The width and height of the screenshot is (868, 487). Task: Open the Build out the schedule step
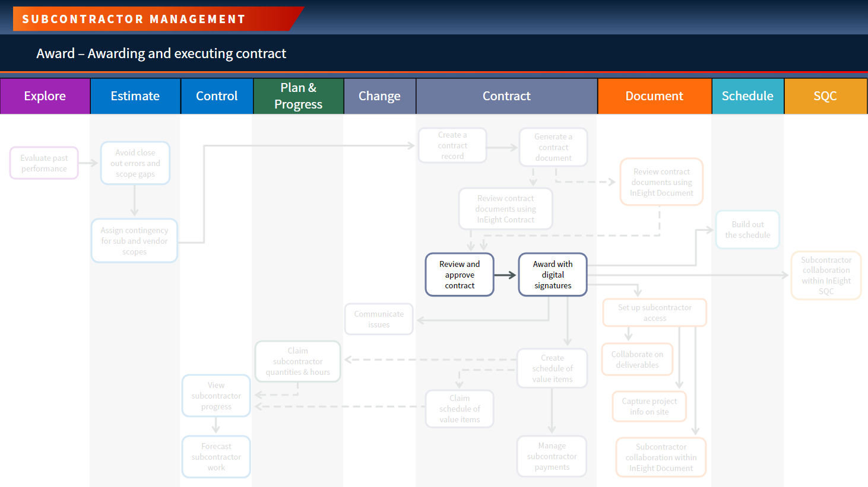747,230
